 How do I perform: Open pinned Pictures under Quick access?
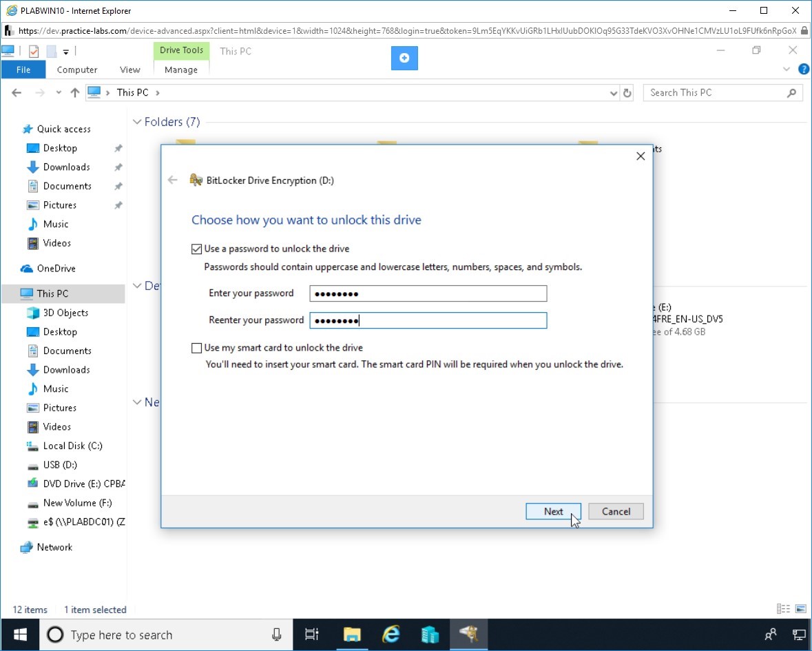[59, 205]
